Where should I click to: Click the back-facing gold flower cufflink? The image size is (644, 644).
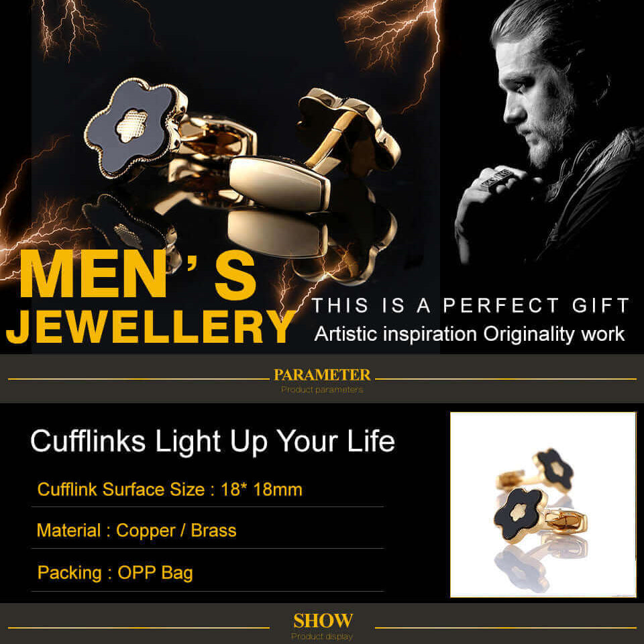point(349,131)
